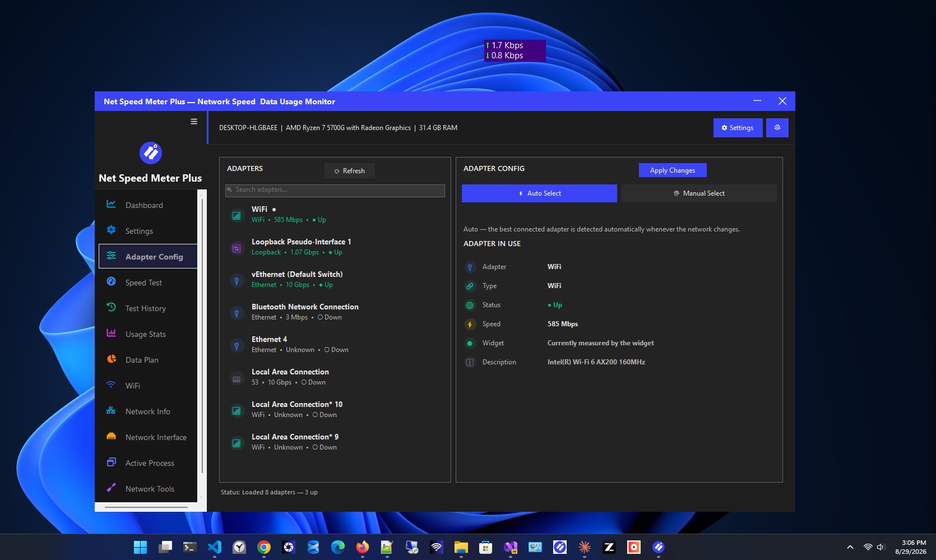The width and height of the screenshot is (936, 560).
Task: Click the vEthernet adapter's icon
Action: click(x=237, y=281)
